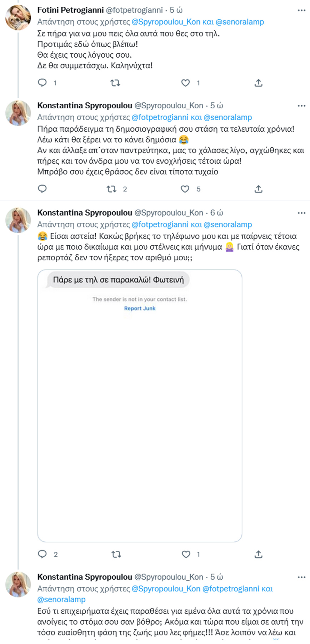This screenshot has height=644, width=310.
Task: Open @senoralamp mention in Fotini's tweet
Action: (x=240, y=22)
